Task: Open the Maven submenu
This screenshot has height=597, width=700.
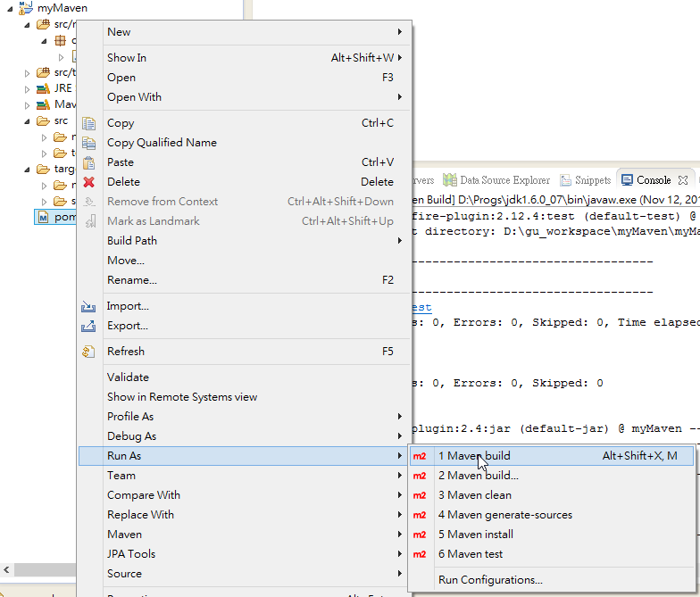Action: point(245,535)
